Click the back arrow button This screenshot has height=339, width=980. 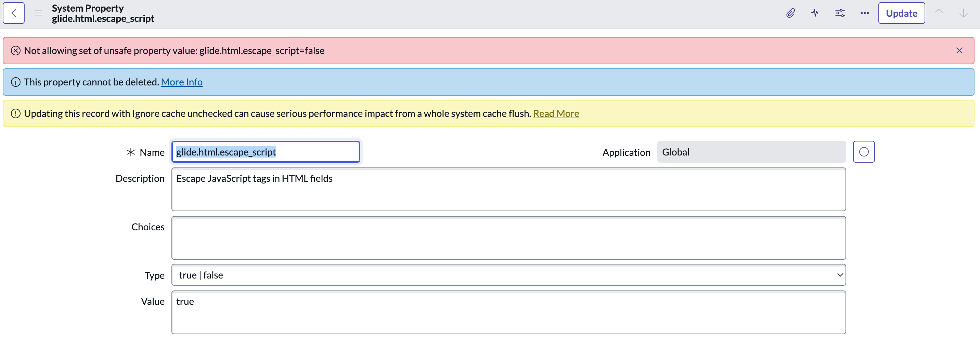coord(14,13)
